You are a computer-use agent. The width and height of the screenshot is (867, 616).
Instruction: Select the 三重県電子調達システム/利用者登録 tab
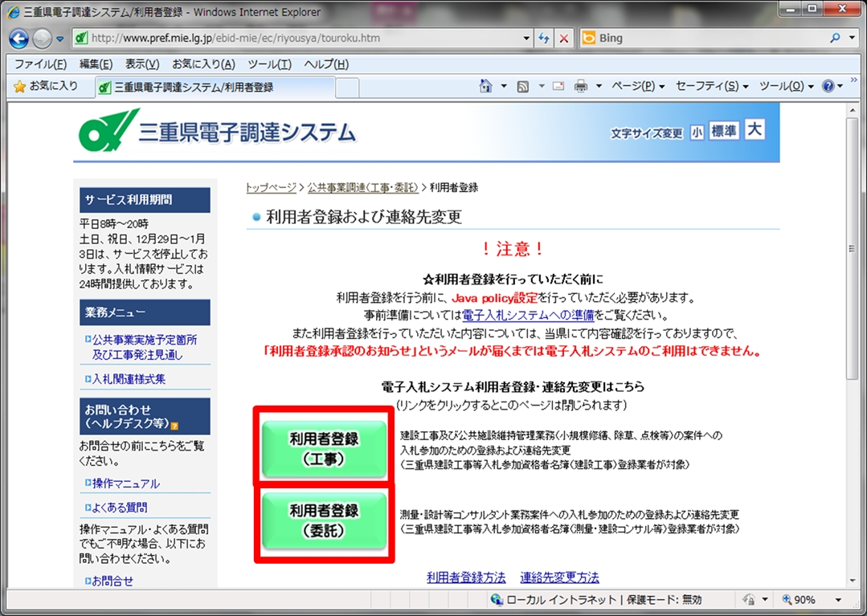(x=215, y=88)
